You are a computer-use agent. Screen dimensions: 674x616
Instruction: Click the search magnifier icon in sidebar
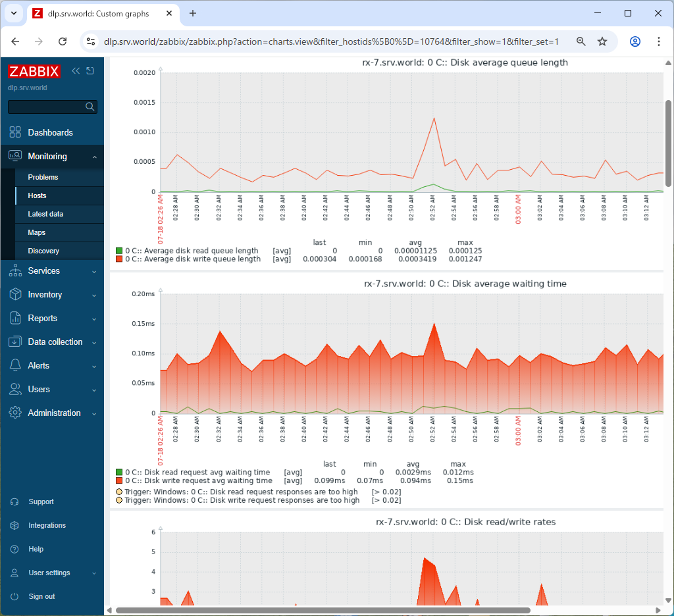pos(90,107)
